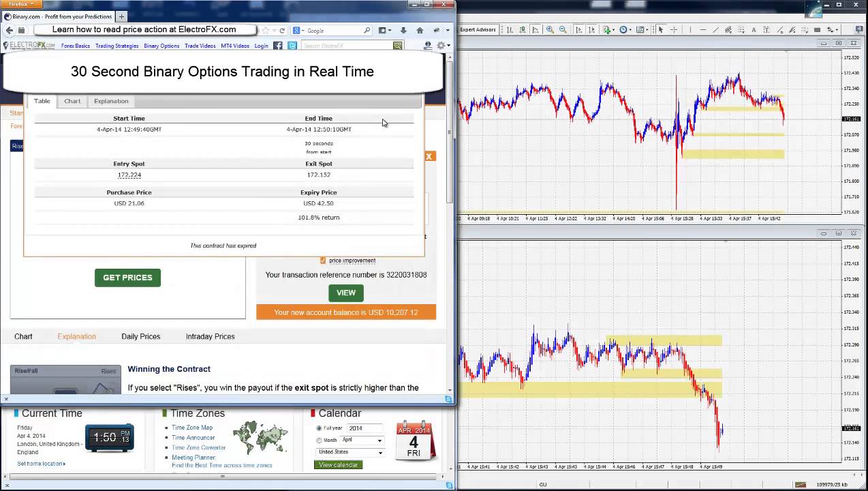Open the URL history dropdown arrow
The height and width of the screenshot is (491, 868).
274,31
